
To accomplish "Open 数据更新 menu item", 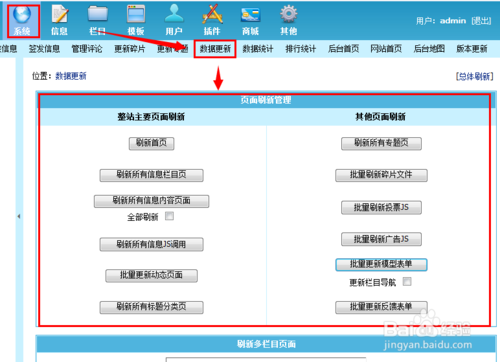I will tap(215, 49).
